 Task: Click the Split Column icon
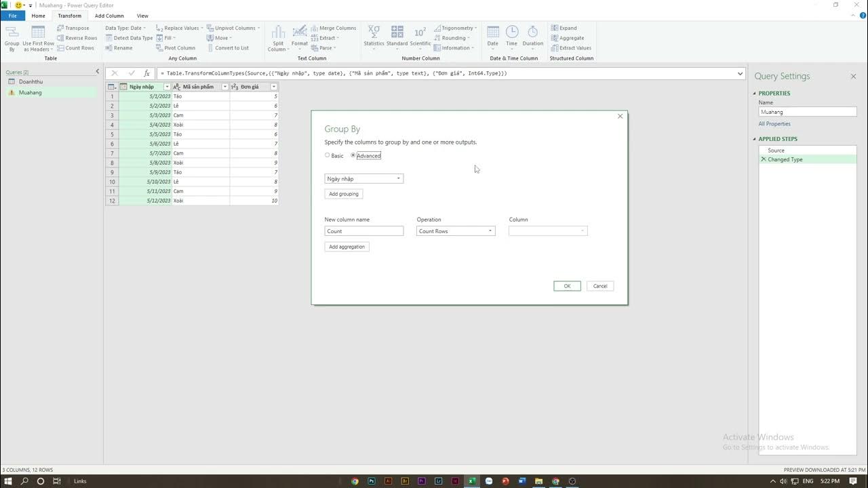(x=278, y=38)
